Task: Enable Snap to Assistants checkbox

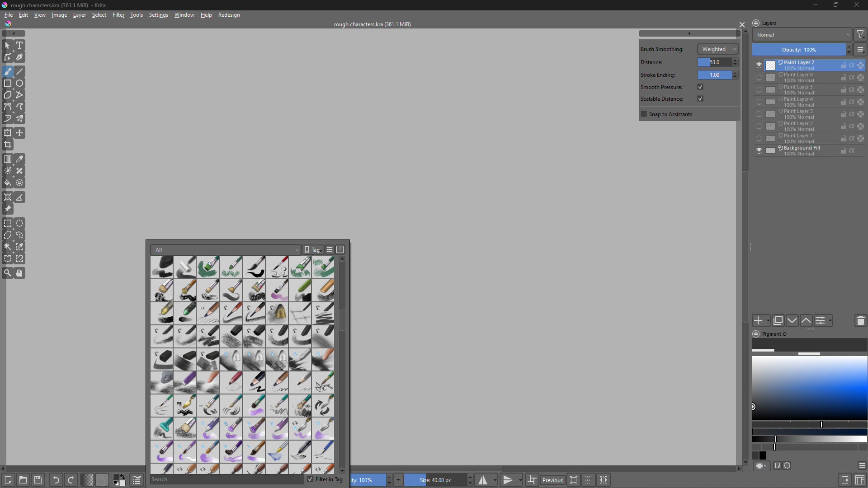Action: click(644, 114)
